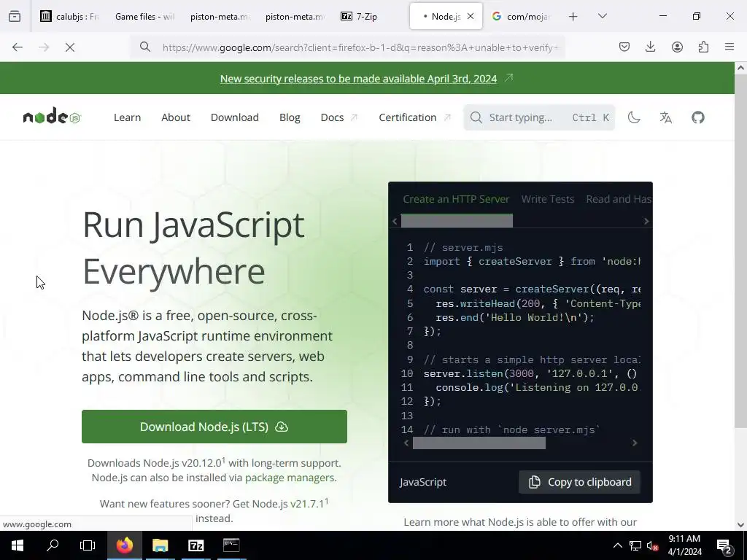
Task: Stop loading the page
Action: (69, 47)
